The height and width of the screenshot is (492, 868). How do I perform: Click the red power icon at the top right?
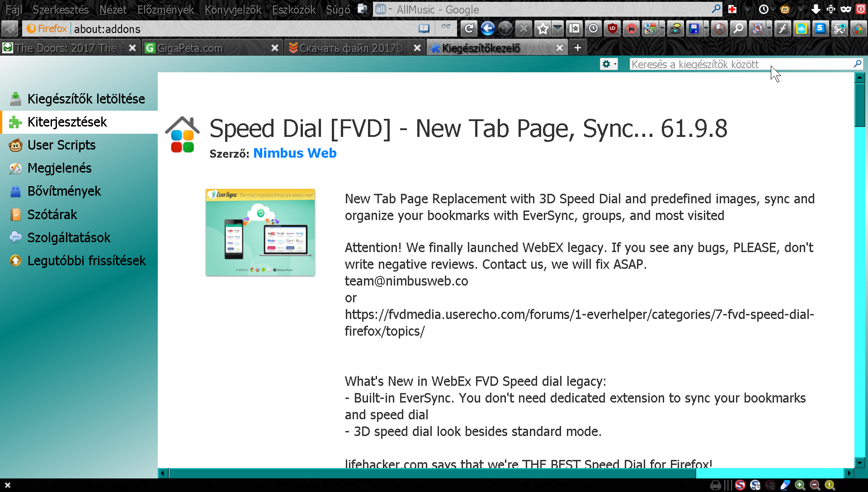(x=861, y=9)
